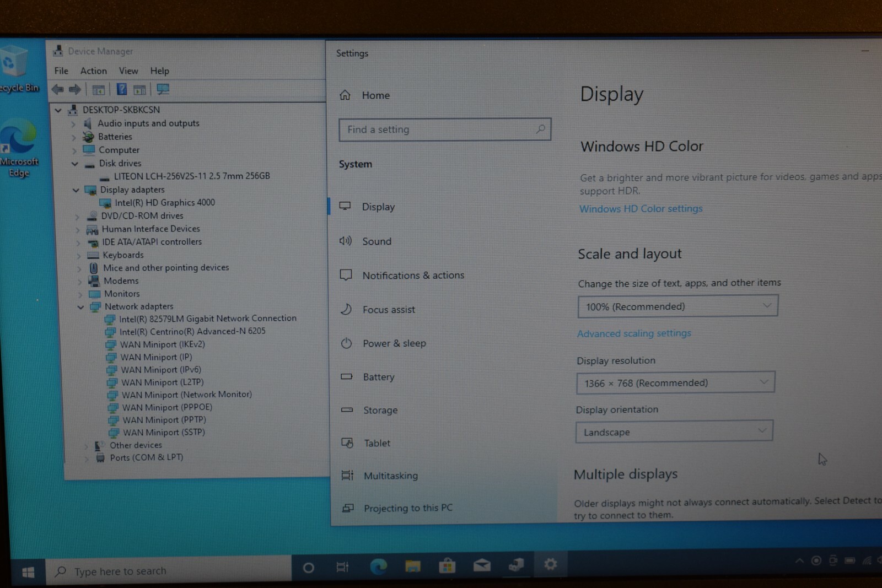The width and height of the screenshot is (882, 588).
Task: Click the Home icon in Settings
Action: pyautogui.click(x=345, y=95)
